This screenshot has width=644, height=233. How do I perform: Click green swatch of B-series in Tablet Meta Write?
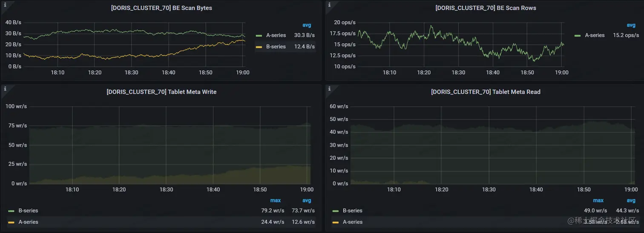(11, 211)
